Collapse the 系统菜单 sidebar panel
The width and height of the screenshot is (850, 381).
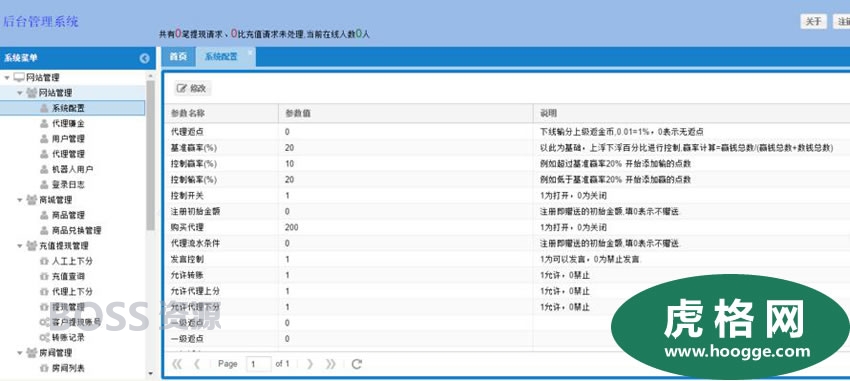tap(144, 59)
